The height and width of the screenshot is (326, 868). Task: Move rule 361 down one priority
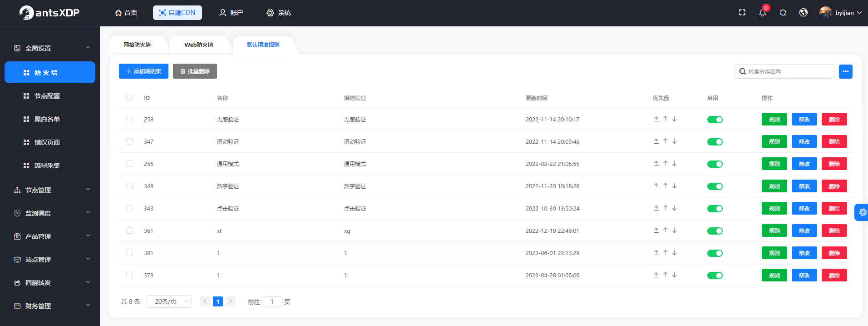pos(675,231)
